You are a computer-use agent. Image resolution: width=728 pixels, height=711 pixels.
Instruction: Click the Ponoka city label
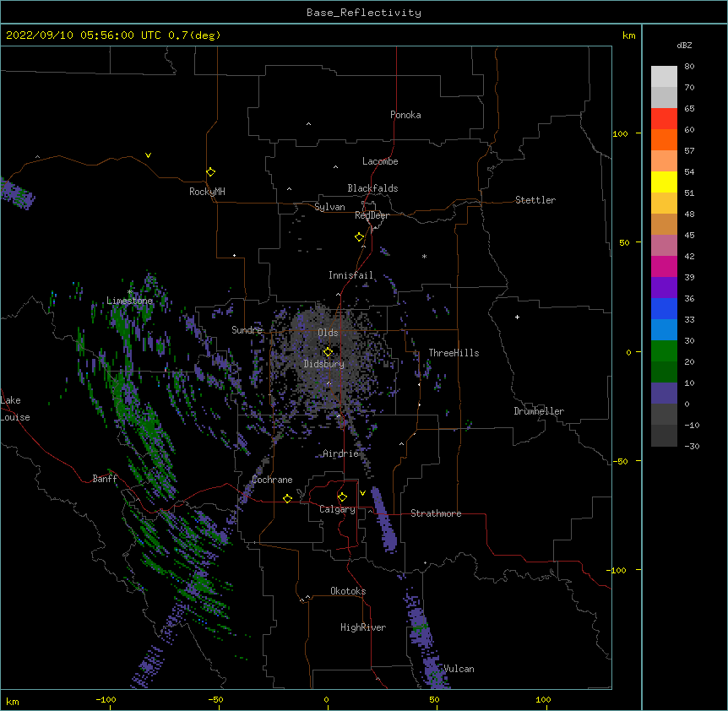point(405,115)
